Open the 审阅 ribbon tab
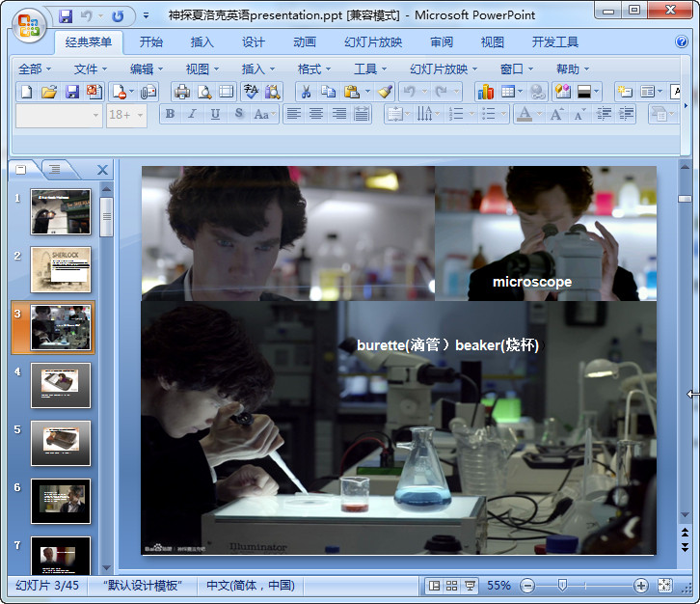 click(x=442, y=42)
